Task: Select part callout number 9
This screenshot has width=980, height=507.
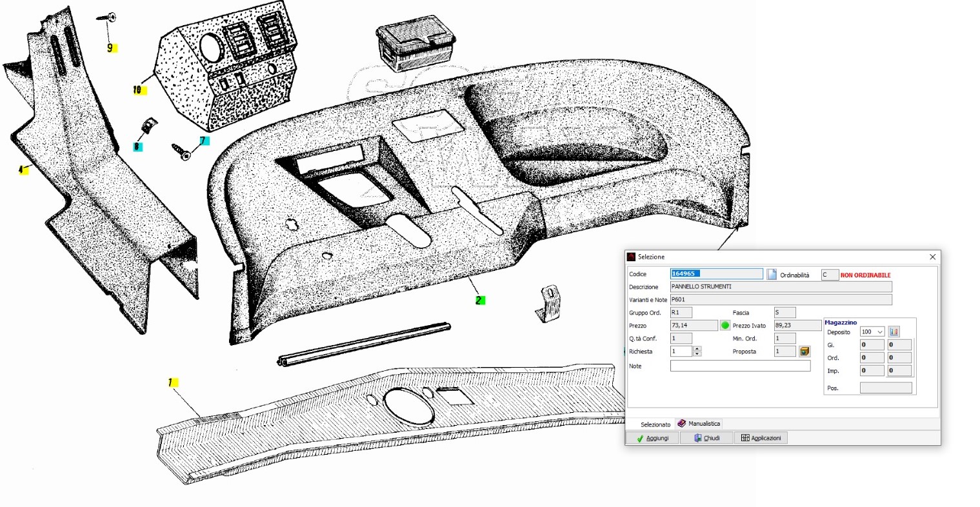Action: click(111, 48)
